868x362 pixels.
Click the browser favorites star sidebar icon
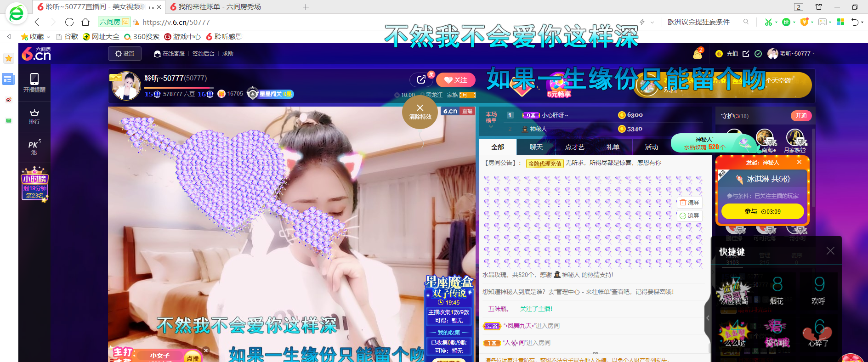(8, 58)
